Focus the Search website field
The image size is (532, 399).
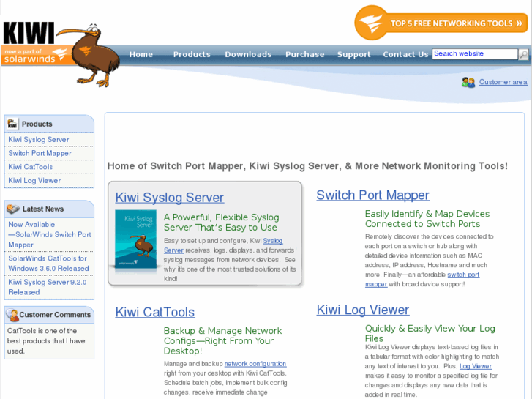coord(475,53)
